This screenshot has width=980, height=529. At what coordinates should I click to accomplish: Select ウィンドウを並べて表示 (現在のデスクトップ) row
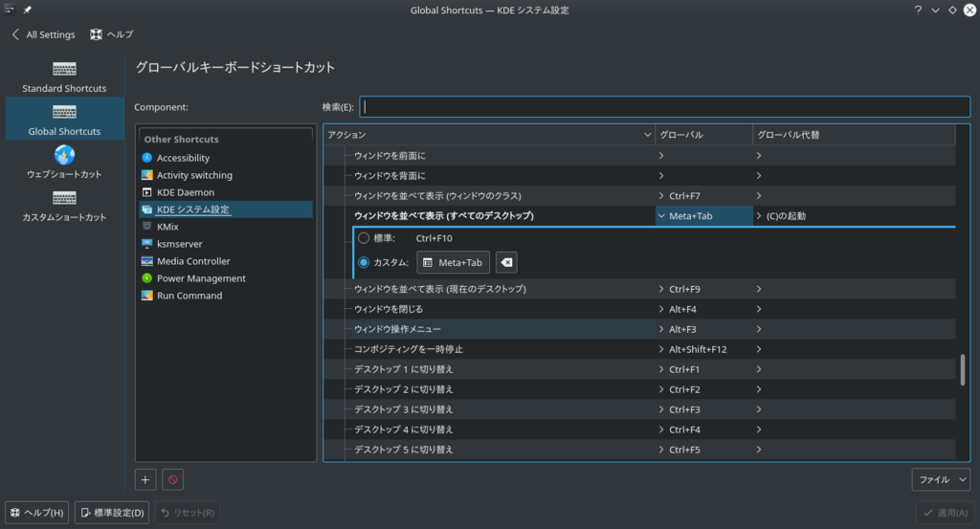(639, 289)
